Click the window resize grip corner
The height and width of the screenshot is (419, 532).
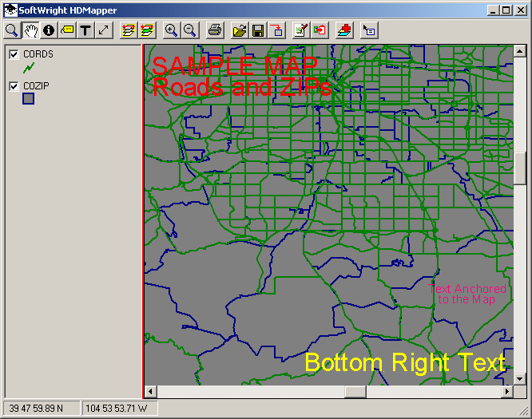525,411
